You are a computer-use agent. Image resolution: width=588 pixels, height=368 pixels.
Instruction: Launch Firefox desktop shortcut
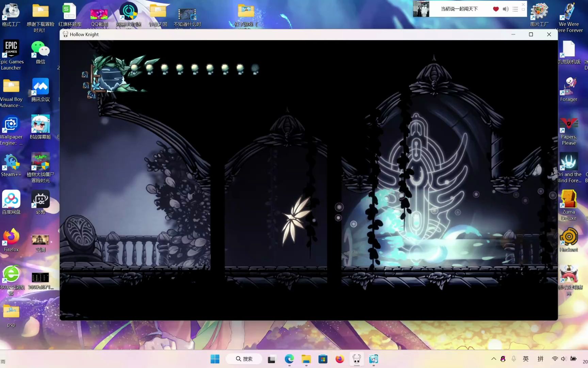click(11, 240)
